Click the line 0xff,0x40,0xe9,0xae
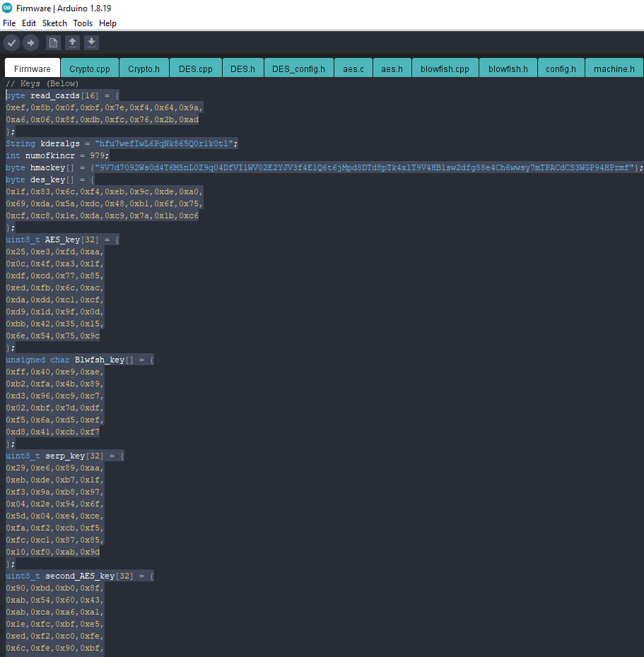644x657 pixels. [x=54, y=372]
